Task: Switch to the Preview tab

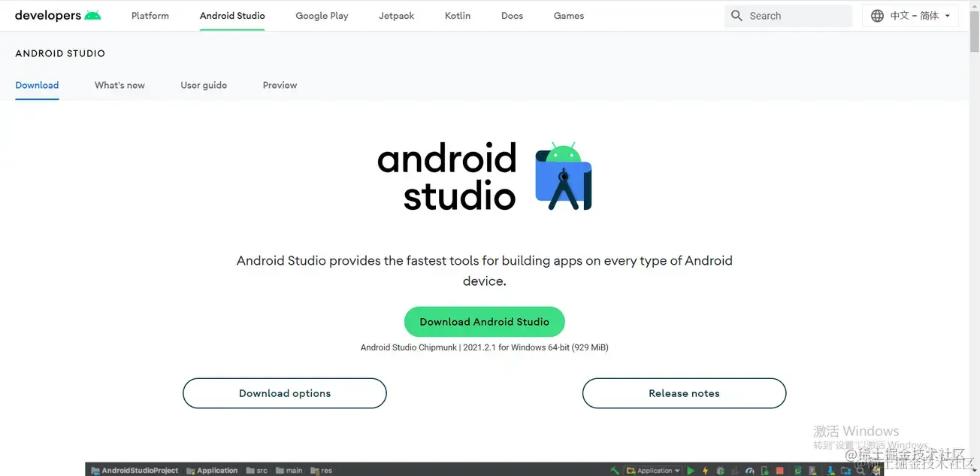Action: (280, 85)
